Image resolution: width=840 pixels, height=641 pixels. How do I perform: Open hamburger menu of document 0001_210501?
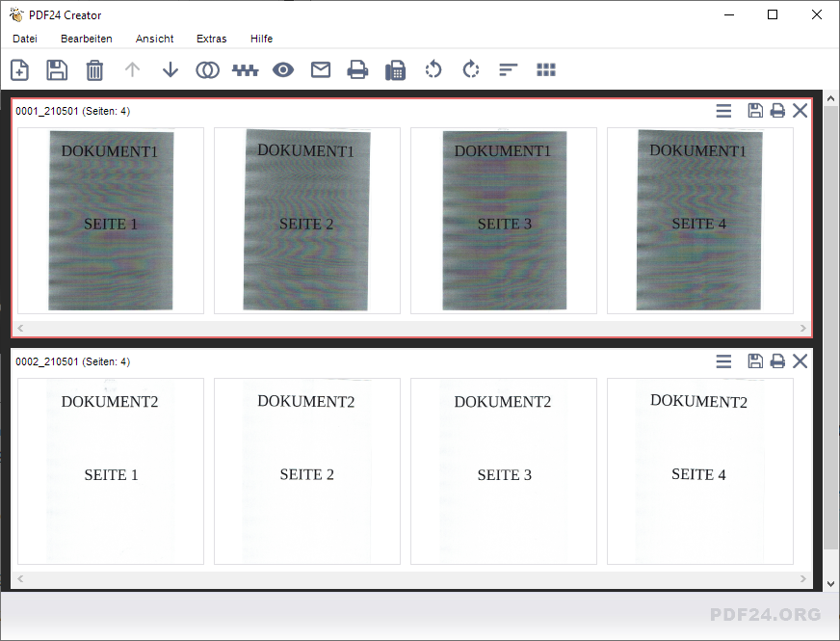(x=723, y=111)
